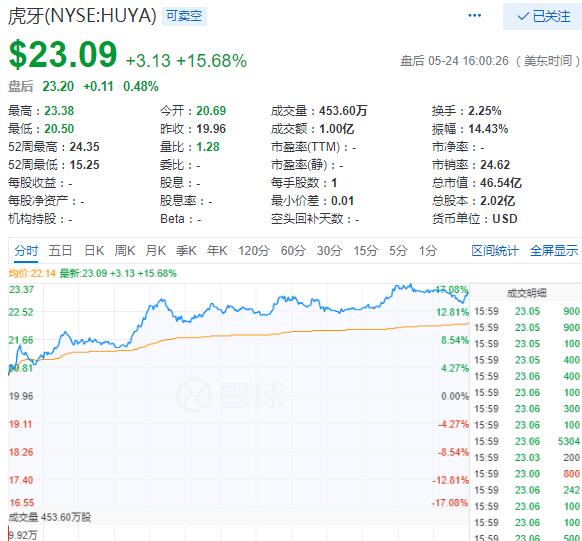Viewport: 582px width, 541px height.
Task: Choose the 60分 interval tab
Action: coord(293,251)
